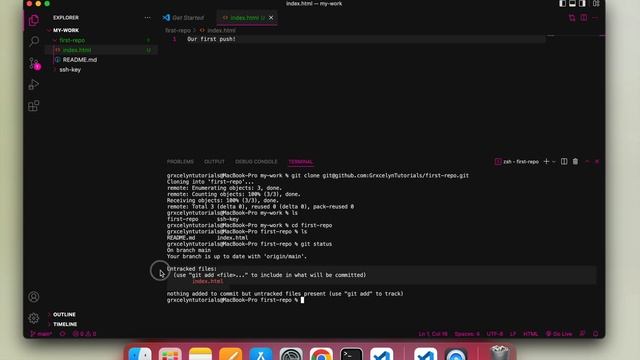Screen dimensions: 640x360
Task: Click the split editor icon
Action: (584, 18)
